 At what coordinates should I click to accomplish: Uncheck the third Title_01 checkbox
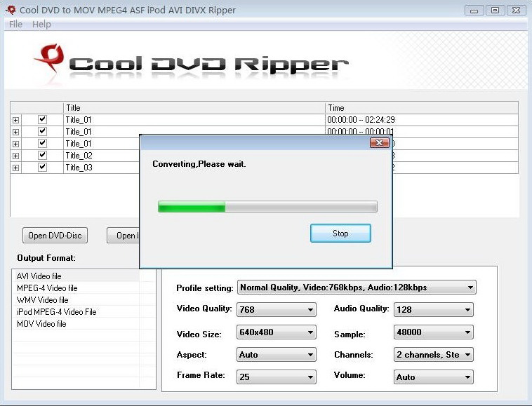point(42,143)
